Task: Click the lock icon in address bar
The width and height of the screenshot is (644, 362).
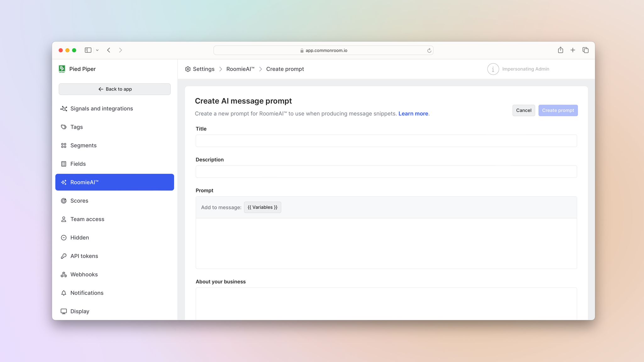Action: pyautogui.click(x=302, y=51)
